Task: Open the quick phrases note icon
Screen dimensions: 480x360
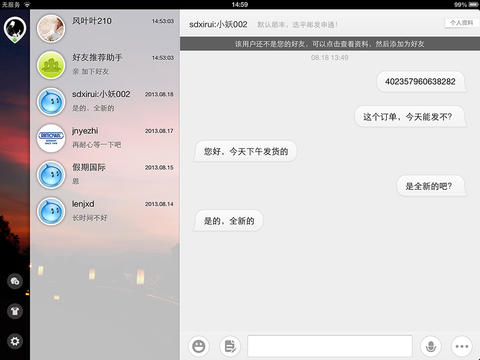Action: (230, 346)
